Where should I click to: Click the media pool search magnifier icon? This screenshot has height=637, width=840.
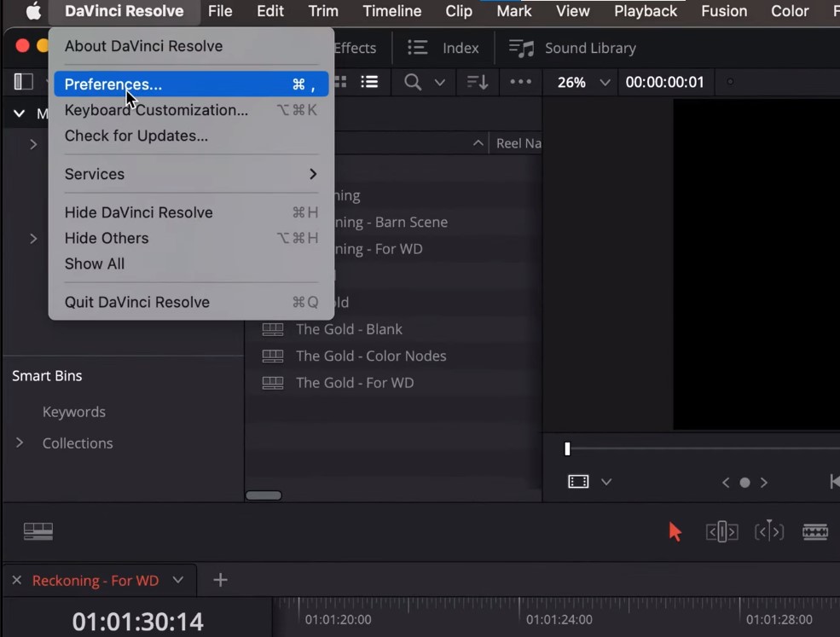(x=413, y=82)
